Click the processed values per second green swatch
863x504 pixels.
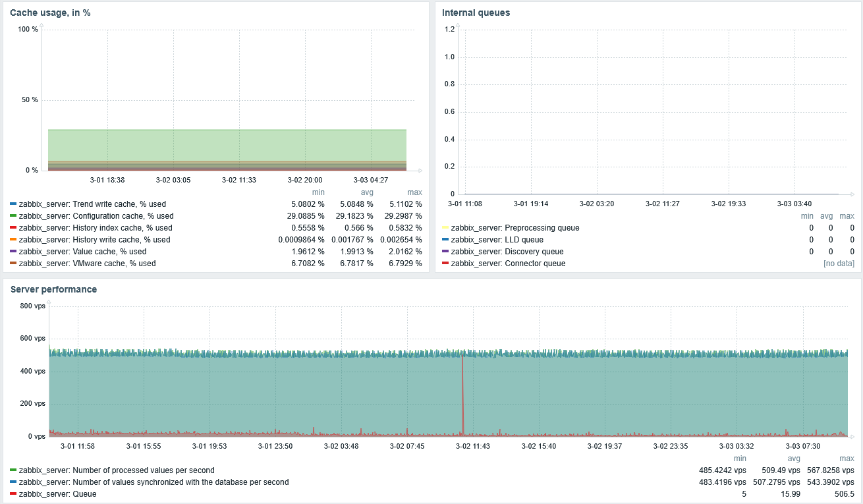[x=13, y=470]
